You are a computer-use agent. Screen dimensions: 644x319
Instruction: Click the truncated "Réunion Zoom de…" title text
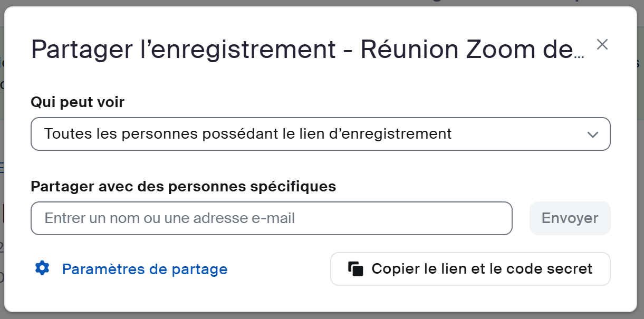472,49
